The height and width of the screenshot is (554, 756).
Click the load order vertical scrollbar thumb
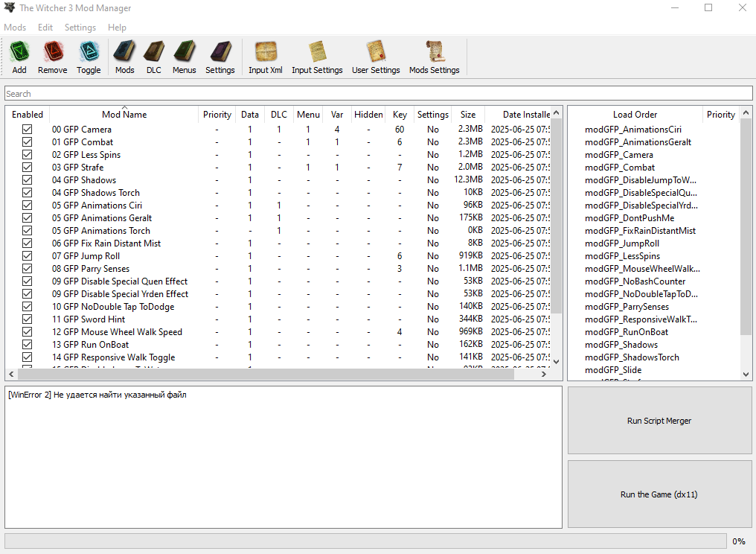click(746, 227)
